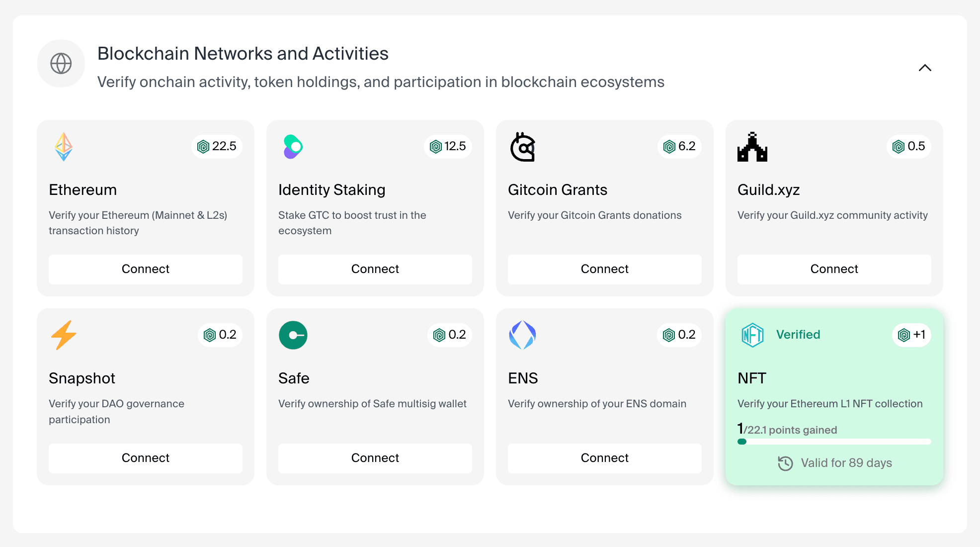980x547 pixels.
Task: Click the Identity Staking card title
Action: tap(332, 190)
